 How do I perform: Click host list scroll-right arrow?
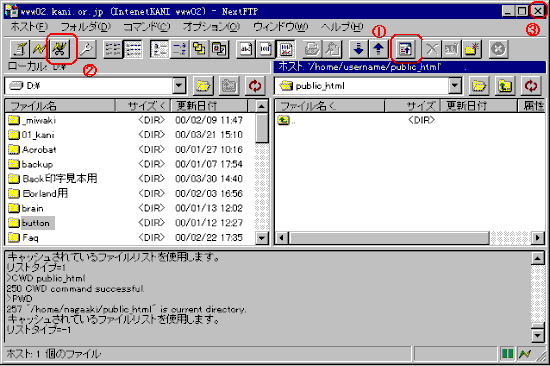pos(537,238)
